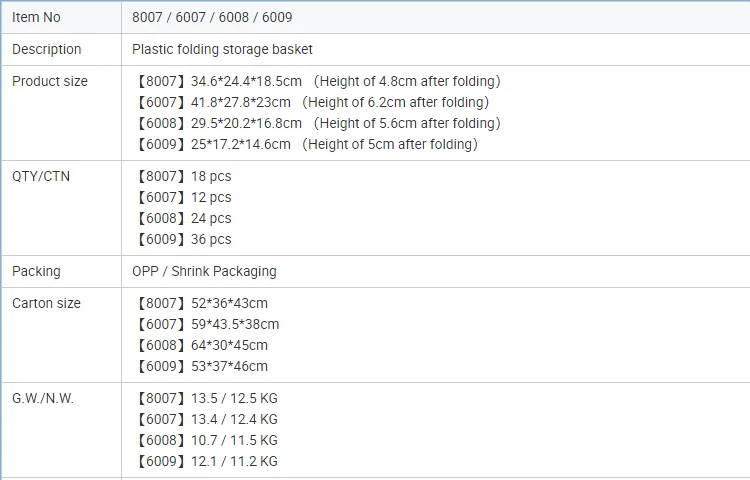
Task: Click "OPP / Shrink Packaging" value
Action: pos(204,271)
